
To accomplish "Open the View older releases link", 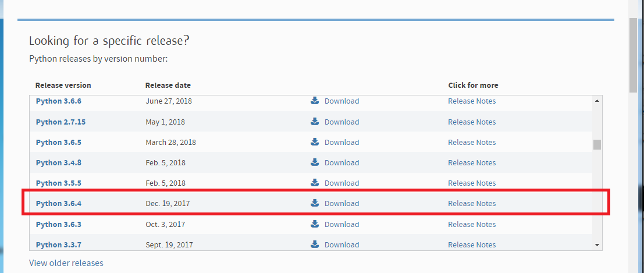I will point(66,263).
